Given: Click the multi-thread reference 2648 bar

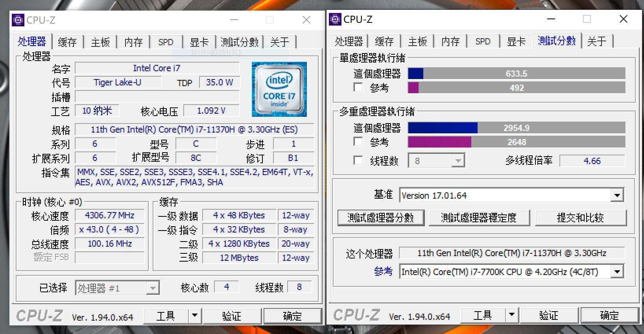Looking at the screenshot, I should click(x=517, y=142).
